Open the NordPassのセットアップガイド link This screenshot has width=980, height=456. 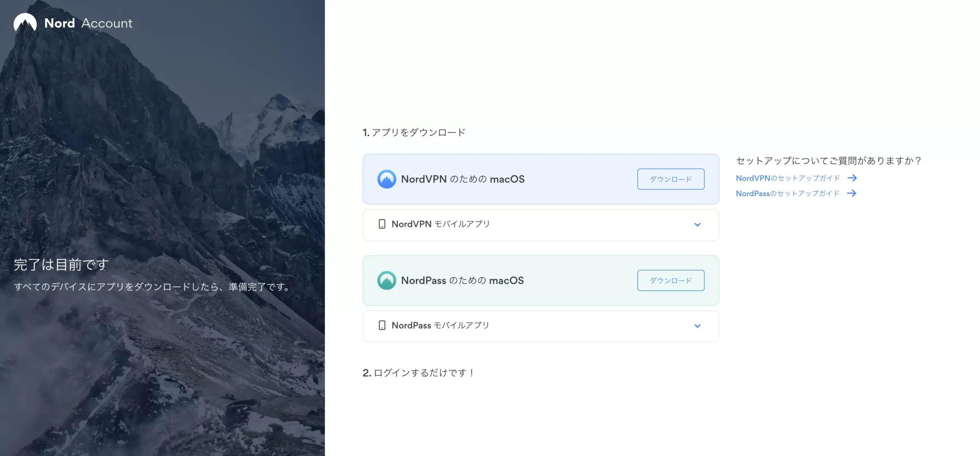(787, 194)
